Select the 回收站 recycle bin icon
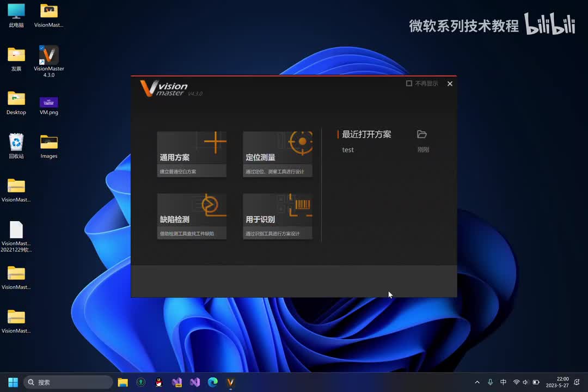 (x=16, y=146)
